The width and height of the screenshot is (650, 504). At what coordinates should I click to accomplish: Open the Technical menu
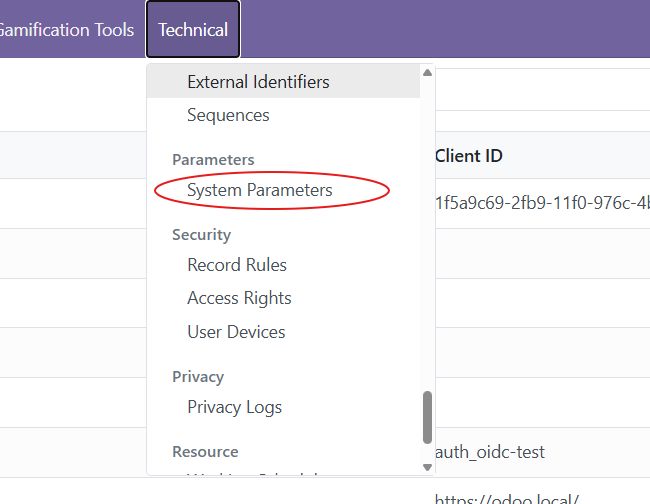[x=193, y=30]
